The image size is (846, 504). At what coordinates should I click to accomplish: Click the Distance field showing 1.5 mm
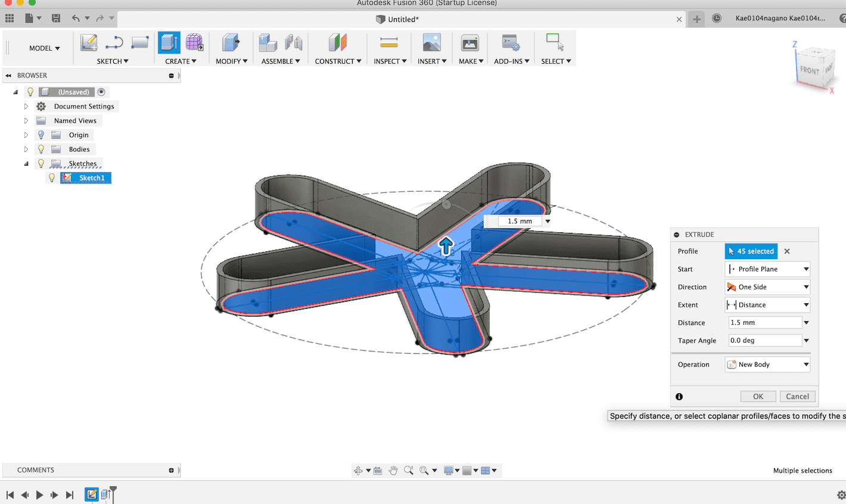click(766, 323)
